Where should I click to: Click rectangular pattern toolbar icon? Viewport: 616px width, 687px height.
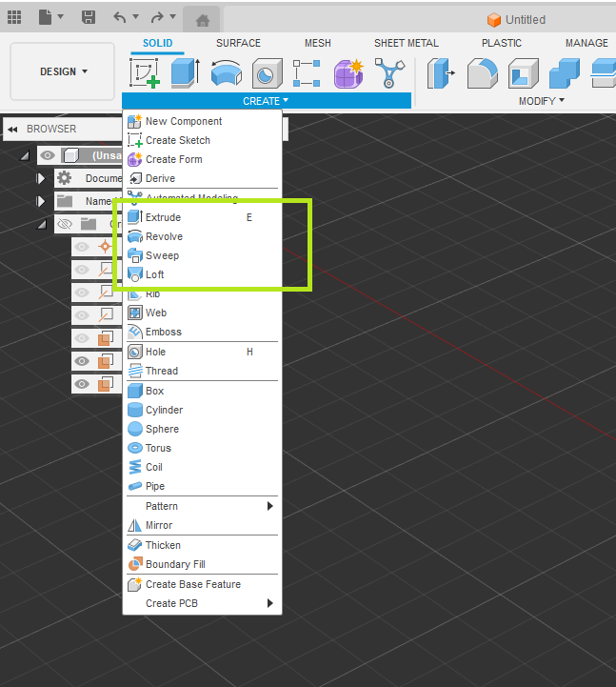[x=307, y=73]
